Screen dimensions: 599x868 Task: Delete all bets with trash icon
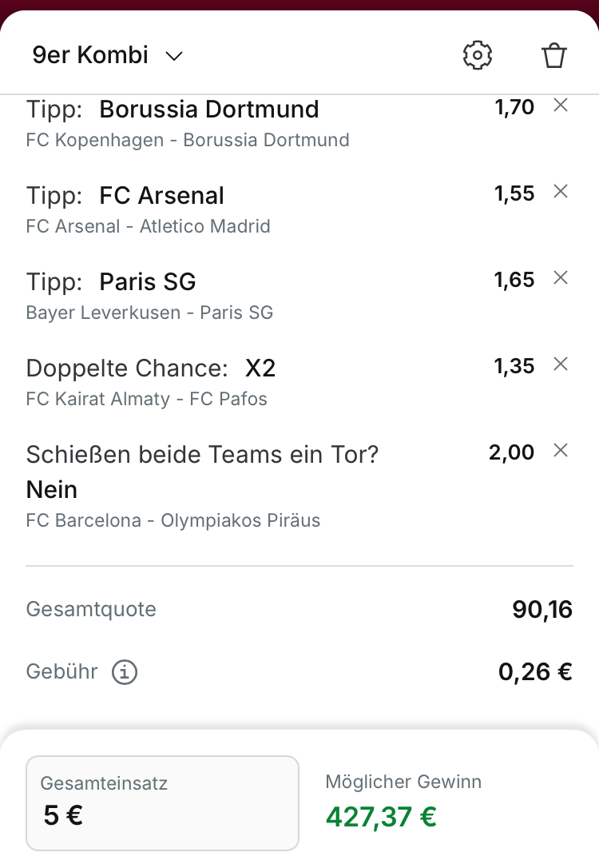pos(554,55)
